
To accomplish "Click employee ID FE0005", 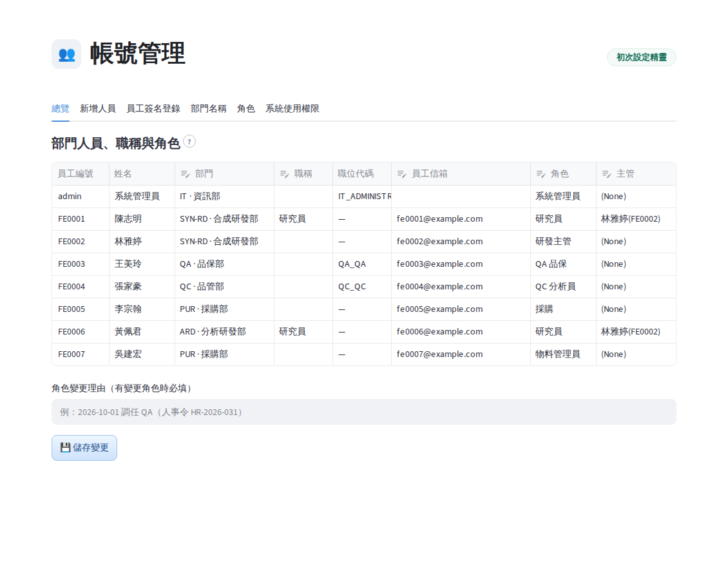I will 81,309.
